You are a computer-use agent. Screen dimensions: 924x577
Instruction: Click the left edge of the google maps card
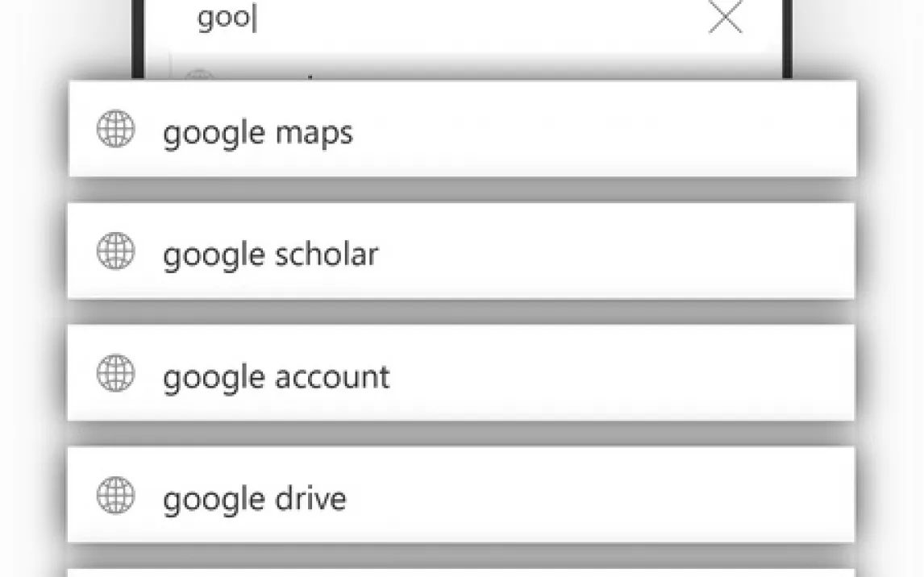click(x=78, y=130)
